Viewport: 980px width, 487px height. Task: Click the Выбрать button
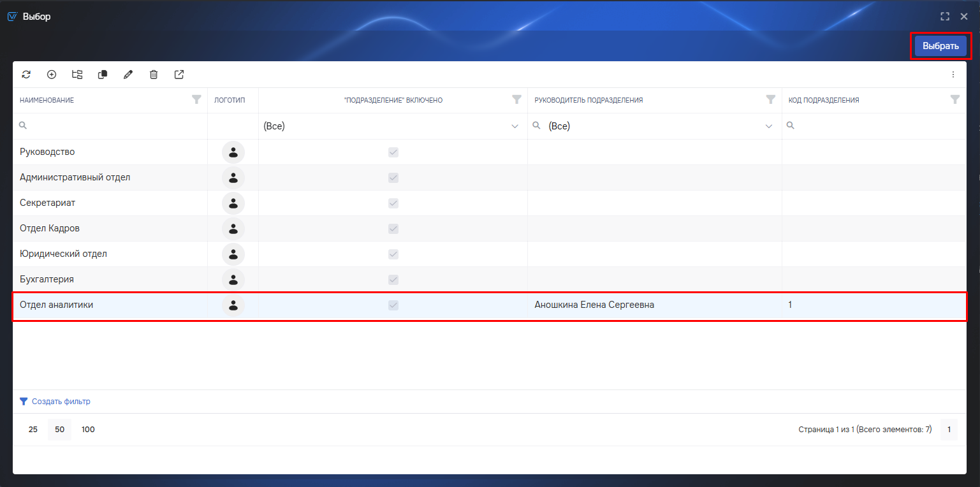940,46
